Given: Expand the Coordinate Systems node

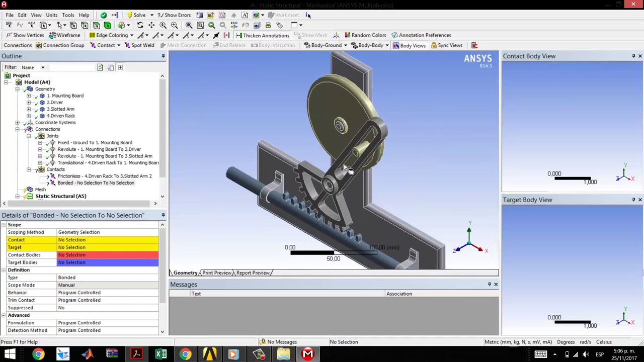Looking at the screenshot, I should pyautogui.click(x=18, y=123).
